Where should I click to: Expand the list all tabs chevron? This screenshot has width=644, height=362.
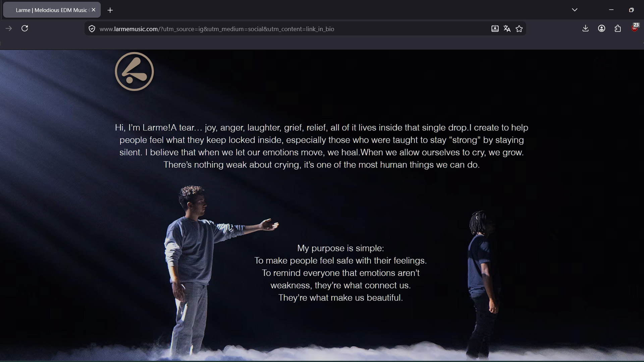pyautogui.click(x=575, y=10)
